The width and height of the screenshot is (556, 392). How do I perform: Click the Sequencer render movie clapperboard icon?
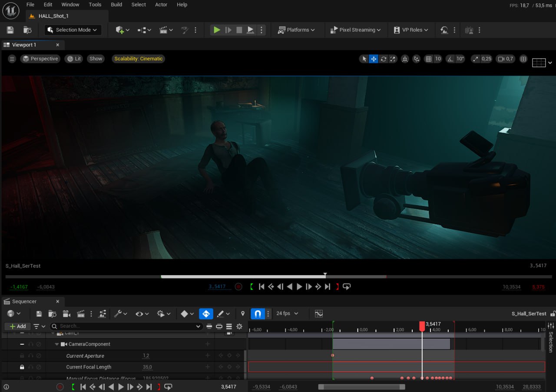[81, 313]
